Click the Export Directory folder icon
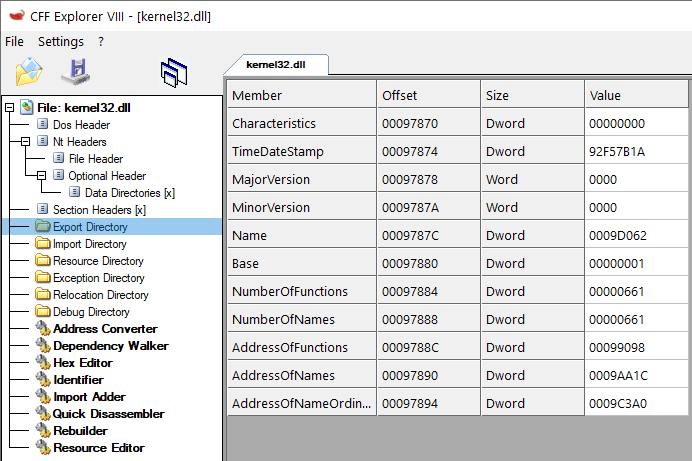Screen dimensions: 692x461 point(43,226)
